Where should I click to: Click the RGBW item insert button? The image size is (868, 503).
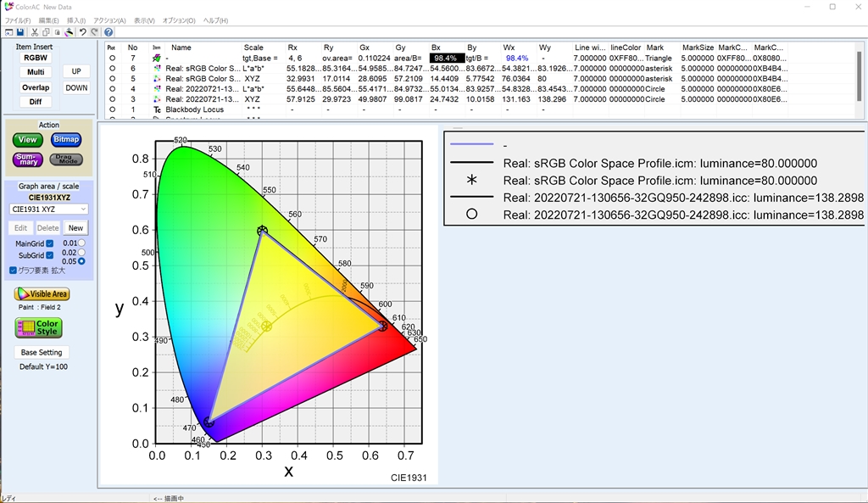click(x=36, y=58)
